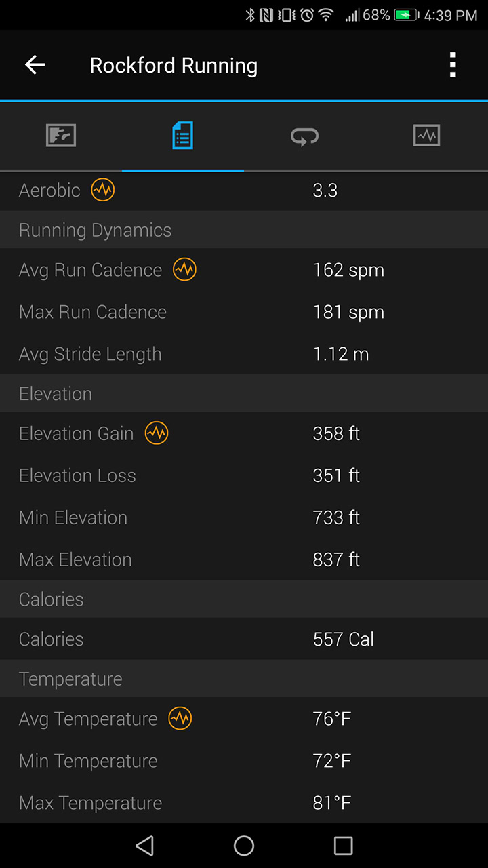Tap the Rockford Running title
The width and height of the screenshot is (488, 868).
pos(174,66)
